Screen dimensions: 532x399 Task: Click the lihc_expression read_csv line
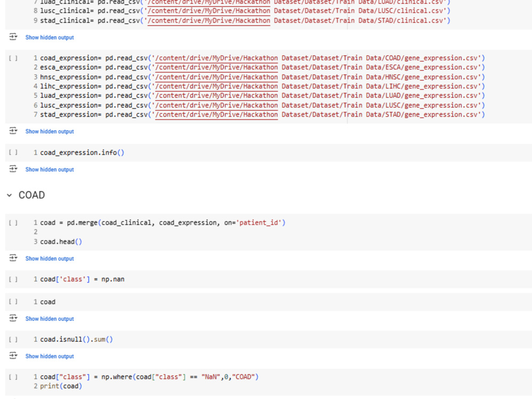point(263,86)
